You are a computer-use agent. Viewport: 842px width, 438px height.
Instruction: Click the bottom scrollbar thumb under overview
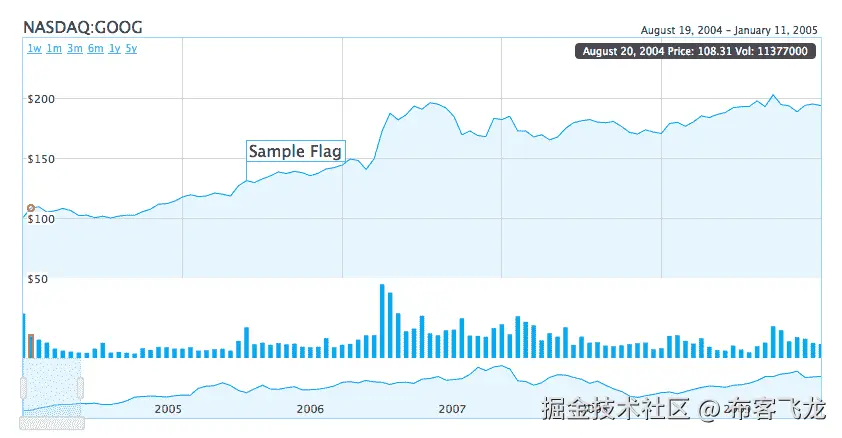point(52,424)
